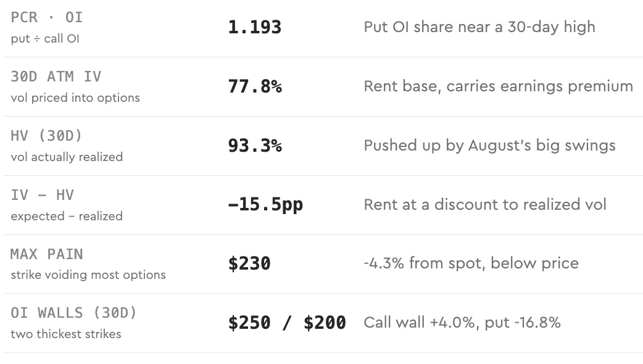Select the 93.3% historical volatility value
This screenshot has height=364, width=643.
[x=255, y=146]
